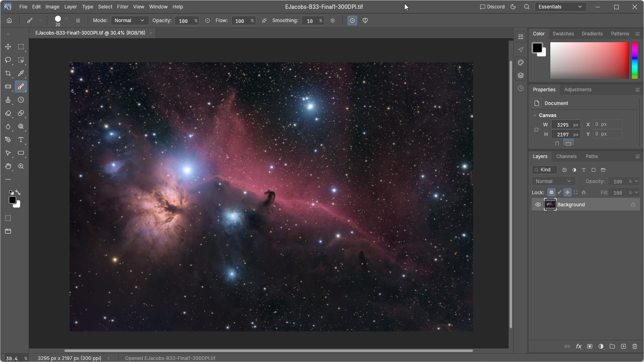Screen dimensions: 644x362
Task: Delete layer with trash icon
Action: click(x=635, y=346)
